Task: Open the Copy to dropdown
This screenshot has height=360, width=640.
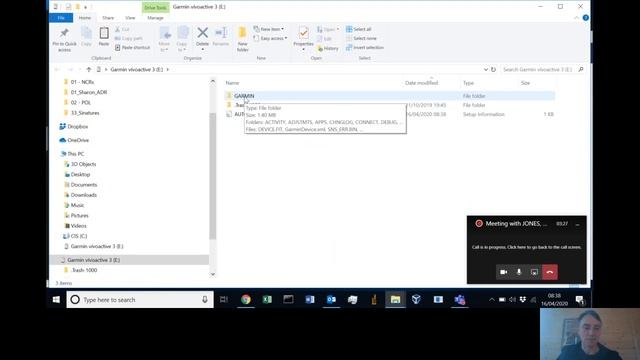Action: click(x=182, y=39)
